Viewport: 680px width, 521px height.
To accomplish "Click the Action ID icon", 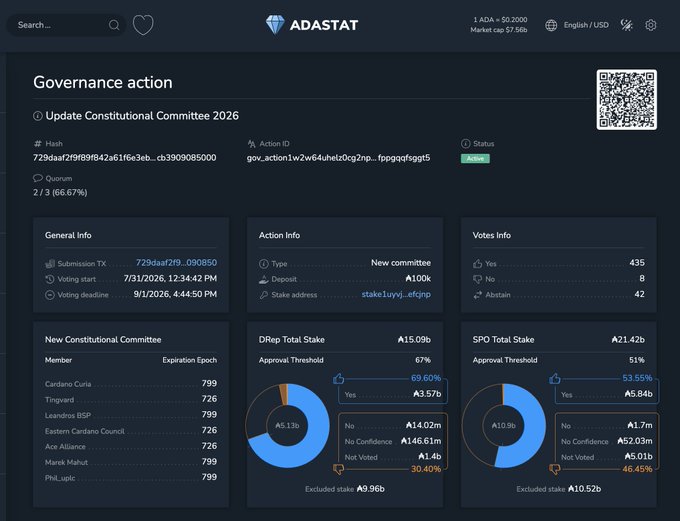I will pos(252,144).
